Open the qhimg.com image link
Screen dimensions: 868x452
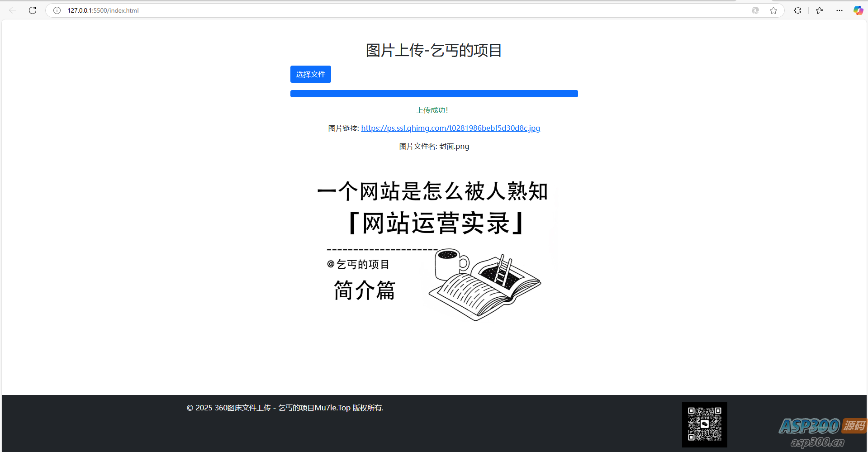[x=450, y=128]
